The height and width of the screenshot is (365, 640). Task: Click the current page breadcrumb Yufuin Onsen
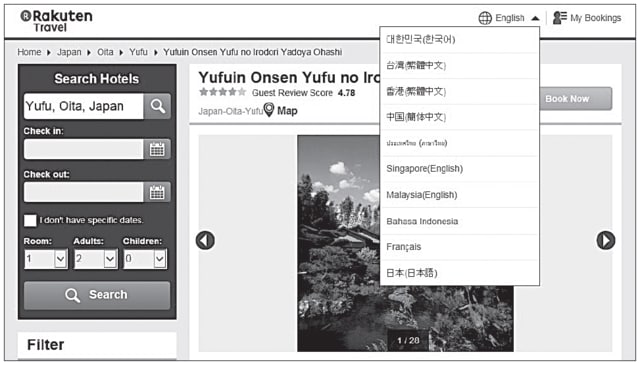(253, 52)
